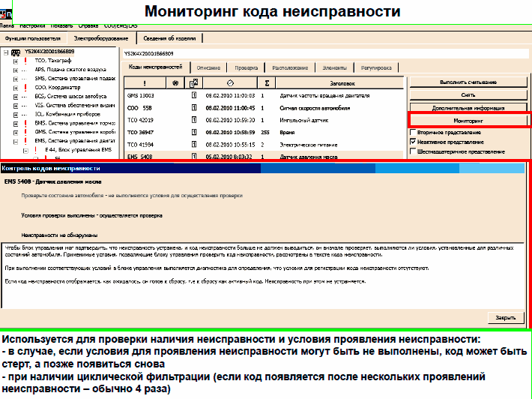
Task: Click the snowflake column header icon
Action: [x=175, y=82]
